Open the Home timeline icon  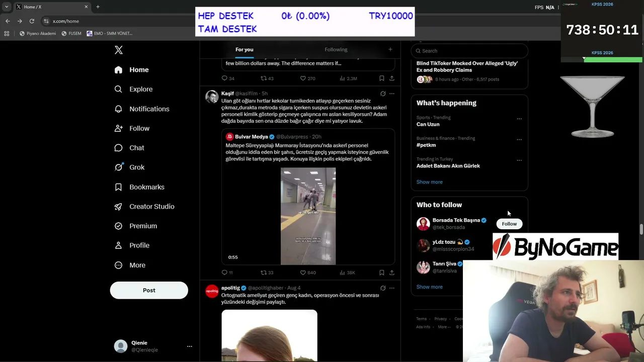point(118,70)
